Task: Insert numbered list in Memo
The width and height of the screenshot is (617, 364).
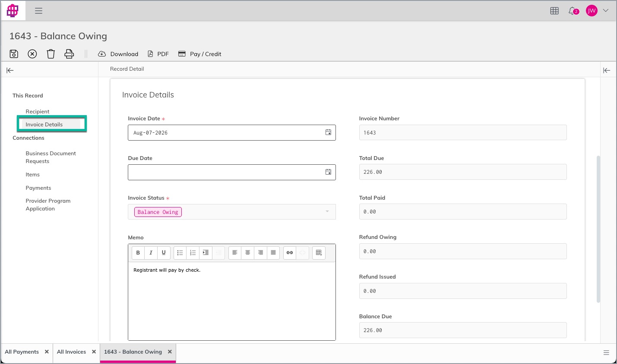Action: (193, 253)
